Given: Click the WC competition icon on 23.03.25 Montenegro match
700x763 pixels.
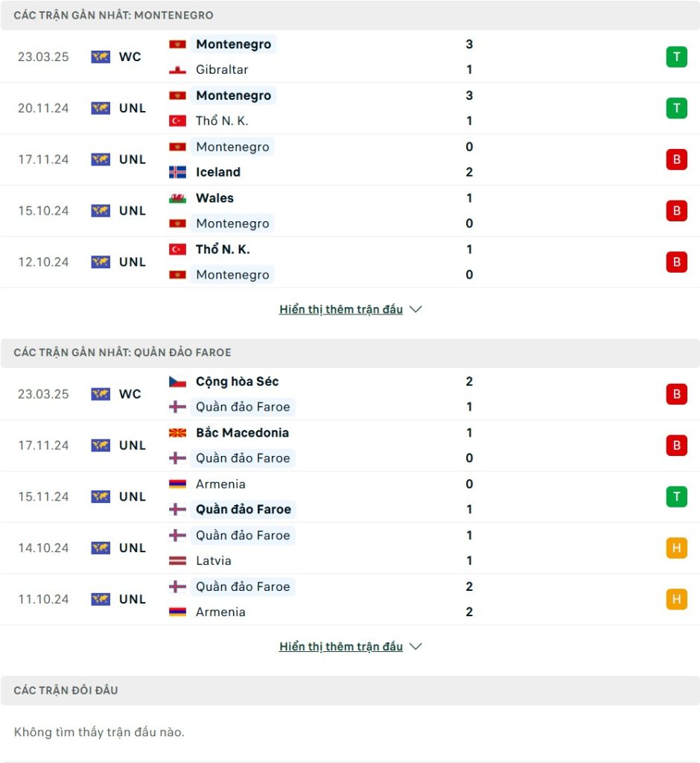Looking at the screenshot, I should coord(101,57).
